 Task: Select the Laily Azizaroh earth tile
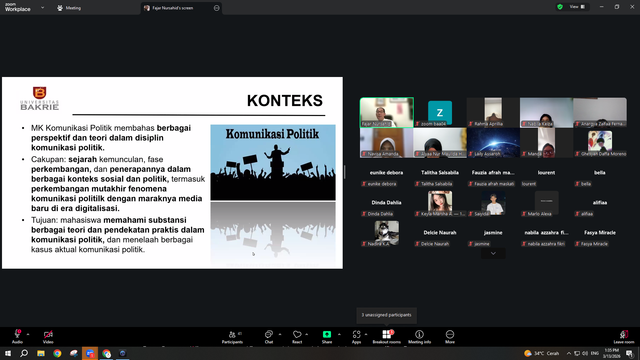click(493, 142)
